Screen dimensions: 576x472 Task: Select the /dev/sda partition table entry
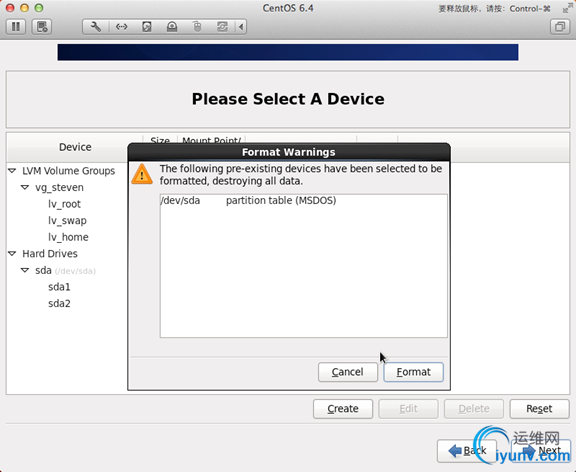coord(303,201)
